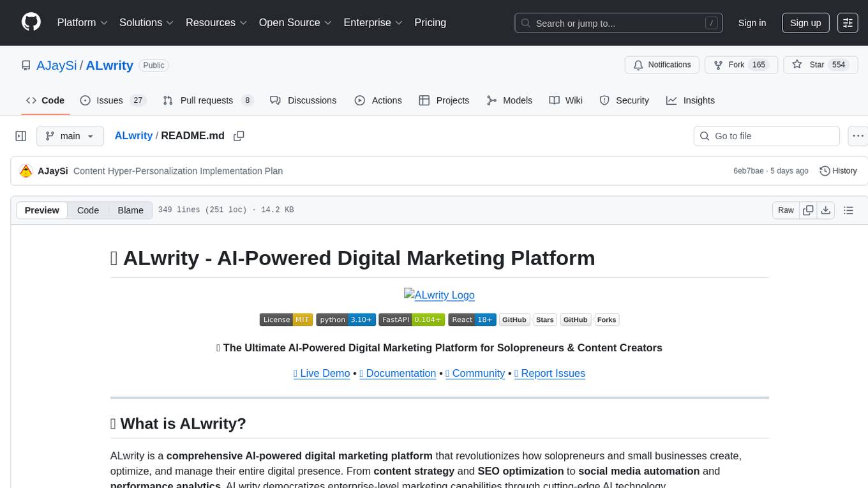
Task: Open the main branch selector
Action: click(x=70, y=136)
